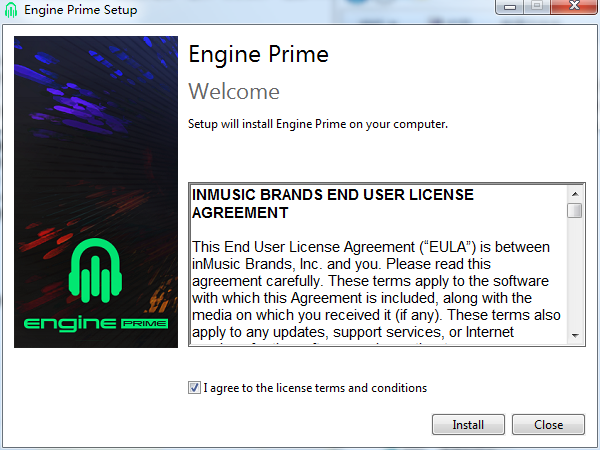The height and width of the screenshot is (450, 600).
Task: Click inside the EULA paragraph text
Action: click(376, 289)
